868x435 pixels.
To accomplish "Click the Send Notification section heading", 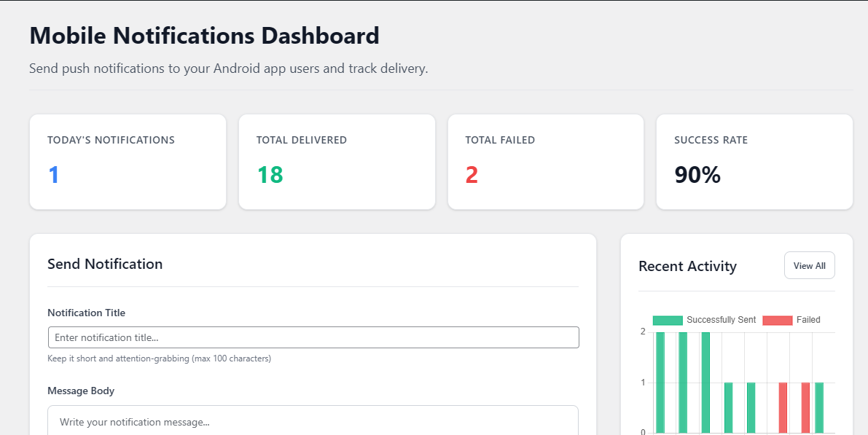I will pos(105,264).
